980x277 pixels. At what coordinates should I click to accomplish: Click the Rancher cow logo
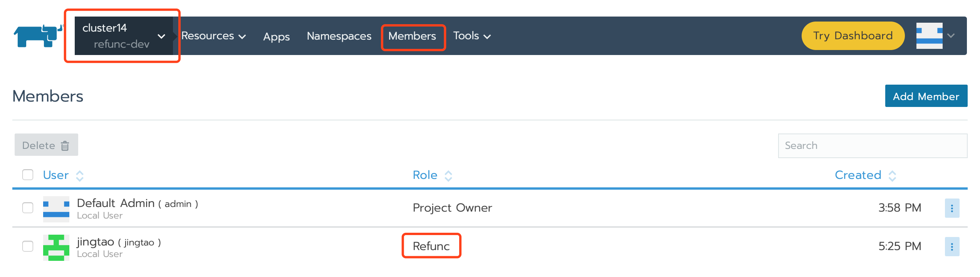click(x=38, y=36)
